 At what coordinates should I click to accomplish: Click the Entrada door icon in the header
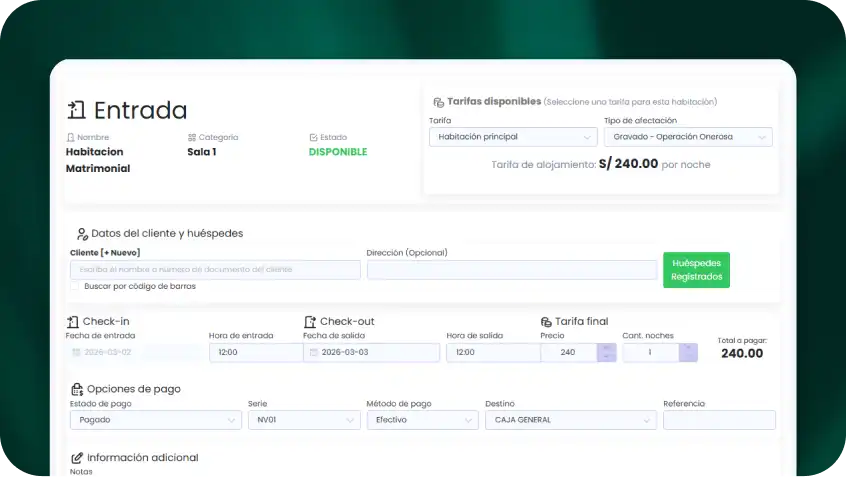click(76, 110)
